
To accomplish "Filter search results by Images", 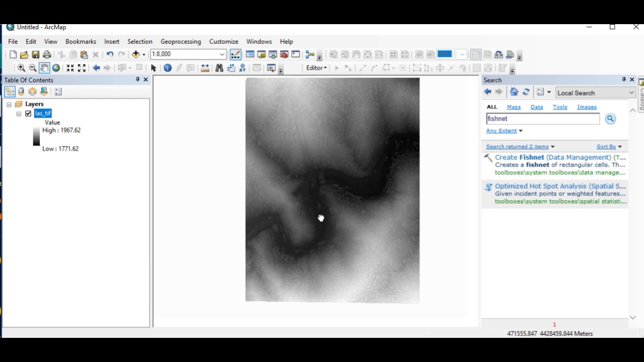I will (587, 107).
